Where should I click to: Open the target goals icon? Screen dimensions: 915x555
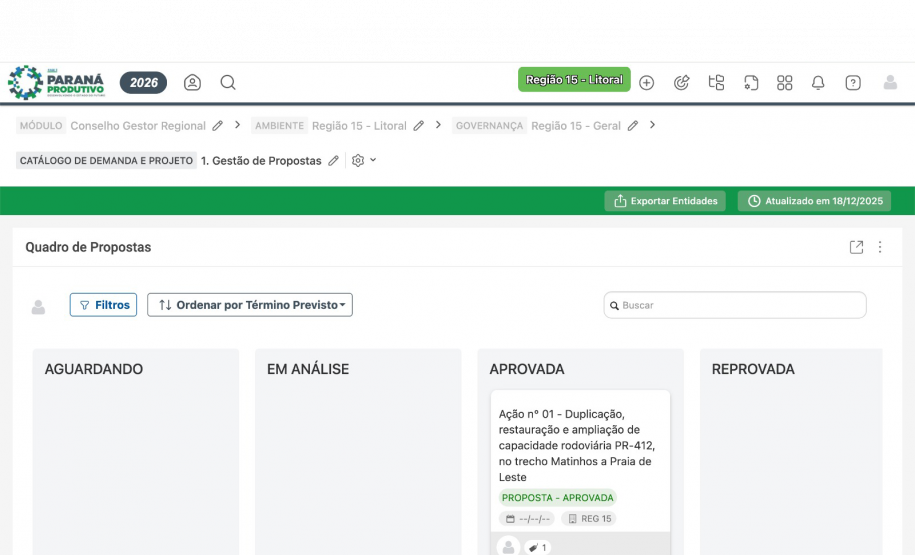coord(682,83)
